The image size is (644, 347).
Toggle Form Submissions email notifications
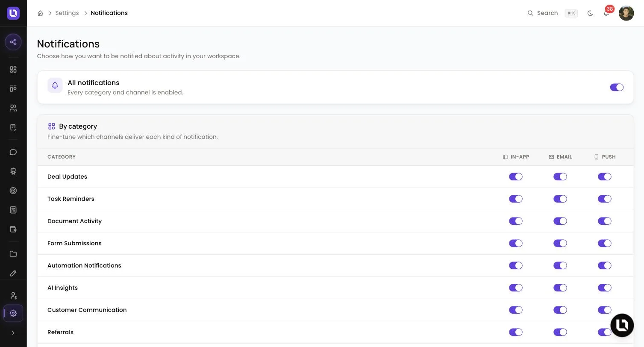560,243
